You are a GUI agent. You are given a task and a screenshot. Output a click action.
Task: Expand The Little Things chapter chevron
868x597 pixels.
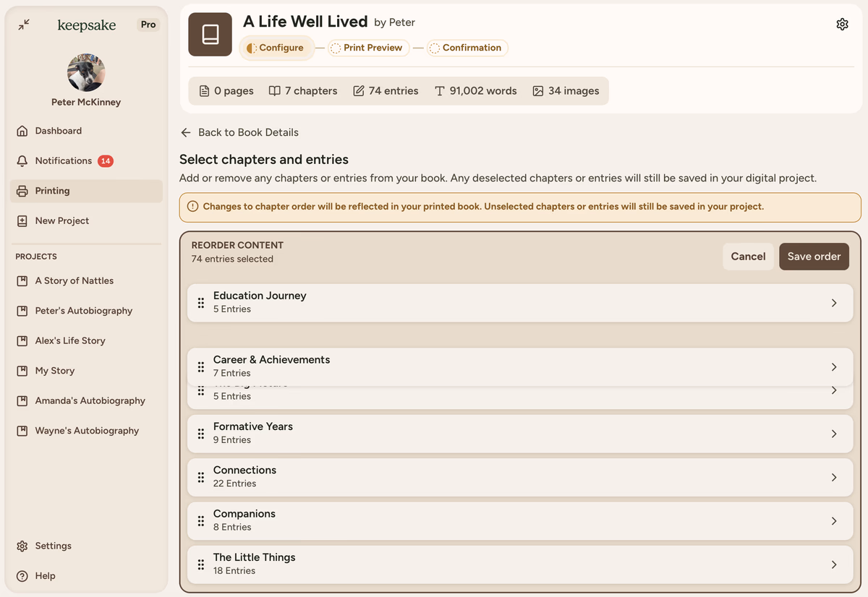[x=833, y=564]
